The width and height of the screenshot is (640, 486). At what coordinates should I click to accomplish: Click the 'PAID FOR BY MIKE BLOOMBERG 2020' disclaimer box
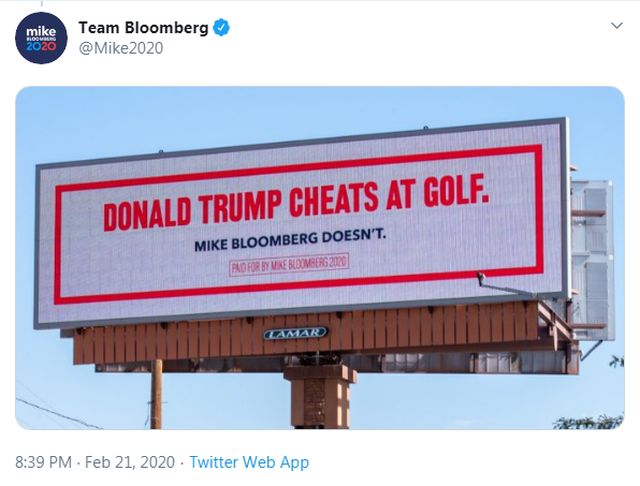[x=289, y=262]
